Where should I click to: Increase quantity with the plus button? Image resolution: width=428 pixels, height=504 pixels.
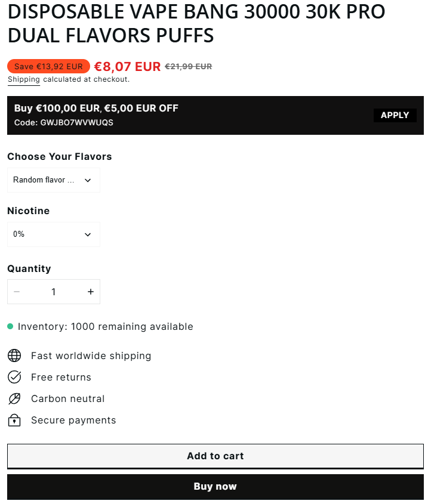pyautogui.click(x=91, y=292)
